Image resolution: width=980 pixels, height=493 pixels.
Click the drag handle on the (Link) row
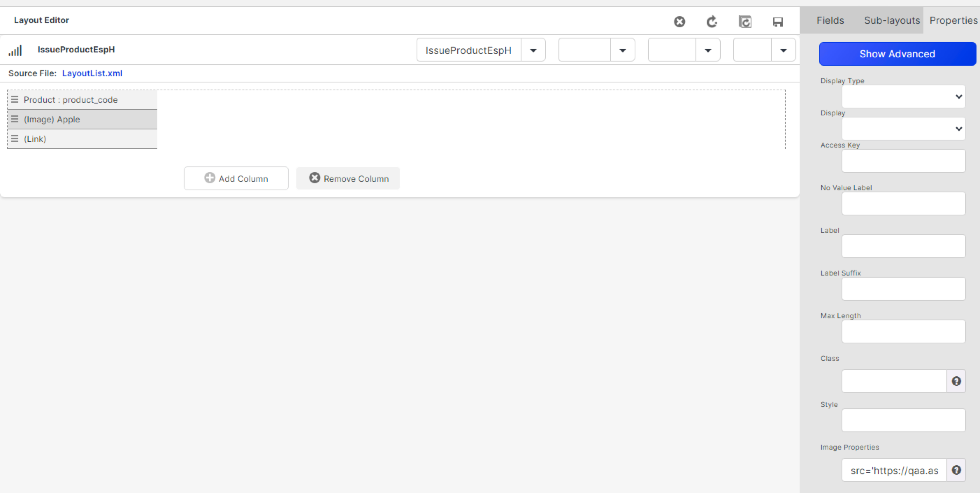(15, 138)
